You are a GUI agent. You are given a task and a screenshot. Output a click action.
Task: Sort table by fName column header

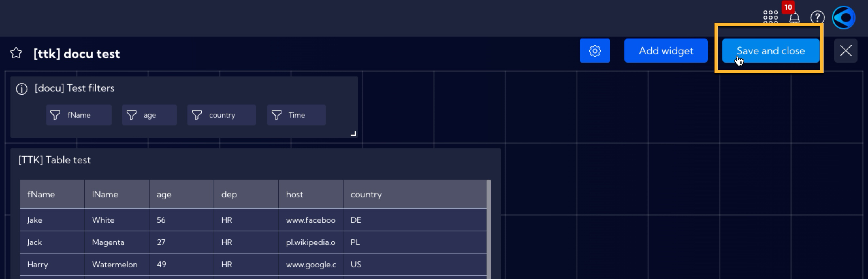52,194
